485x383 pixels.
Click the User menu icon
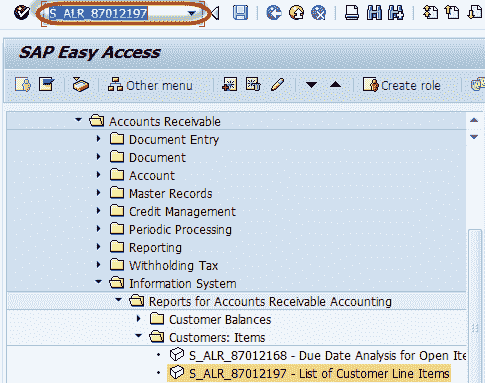pos(23,84)
